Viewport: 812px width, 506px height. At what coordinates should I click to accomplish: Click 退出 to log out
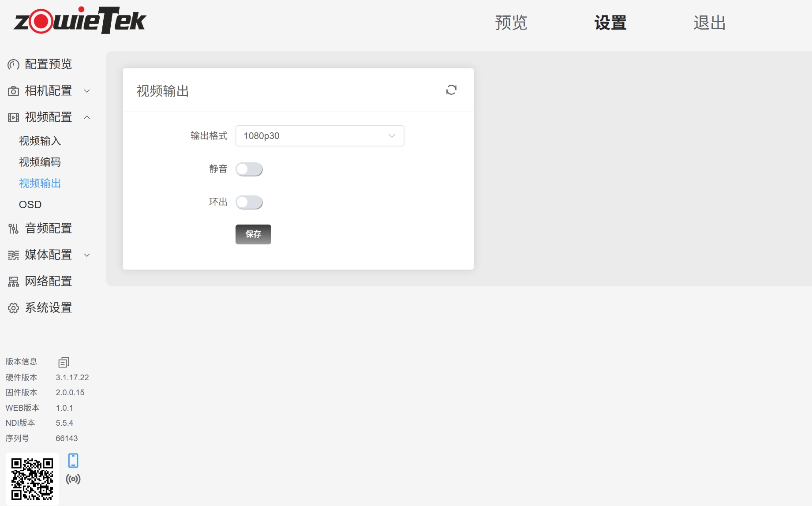(x=709, y=22)
